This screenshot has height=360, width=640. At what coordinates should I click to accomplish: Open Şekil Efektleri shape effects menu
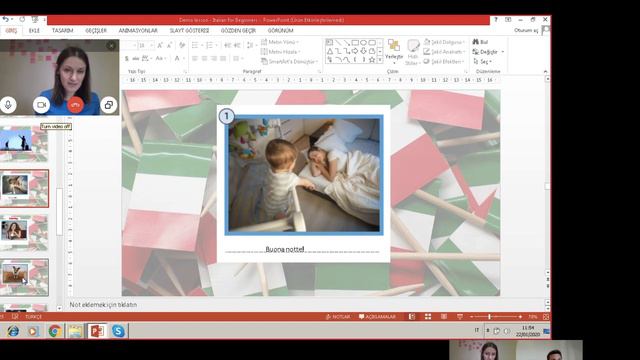[444, 62]
